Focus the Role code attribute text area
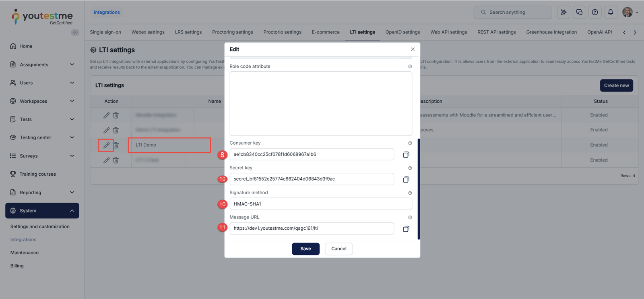The width and height of the screenshot is (644, 299). click(321, 104)
